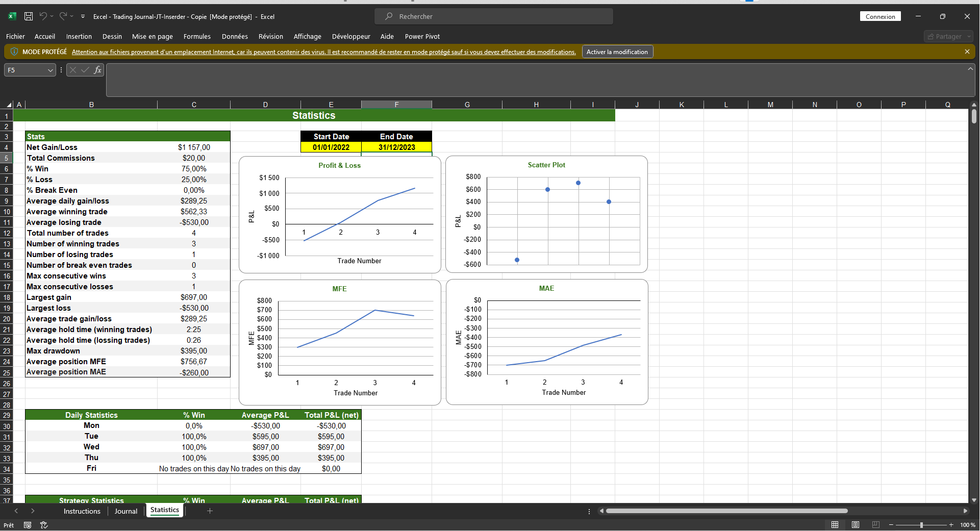
Task: Click the 100 % zoom level
Action: tap(967, 525)
